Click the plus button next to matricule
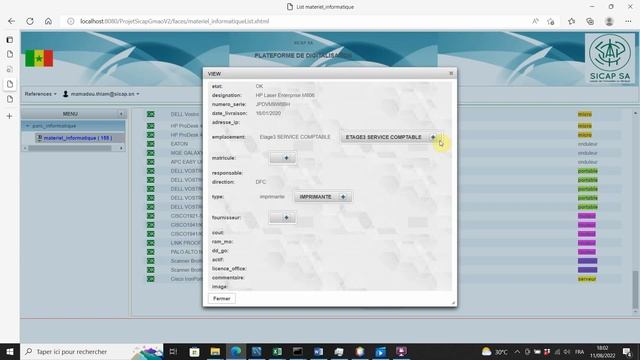The height and width of the screenshot is (360, 640). (x=282, y=158)
